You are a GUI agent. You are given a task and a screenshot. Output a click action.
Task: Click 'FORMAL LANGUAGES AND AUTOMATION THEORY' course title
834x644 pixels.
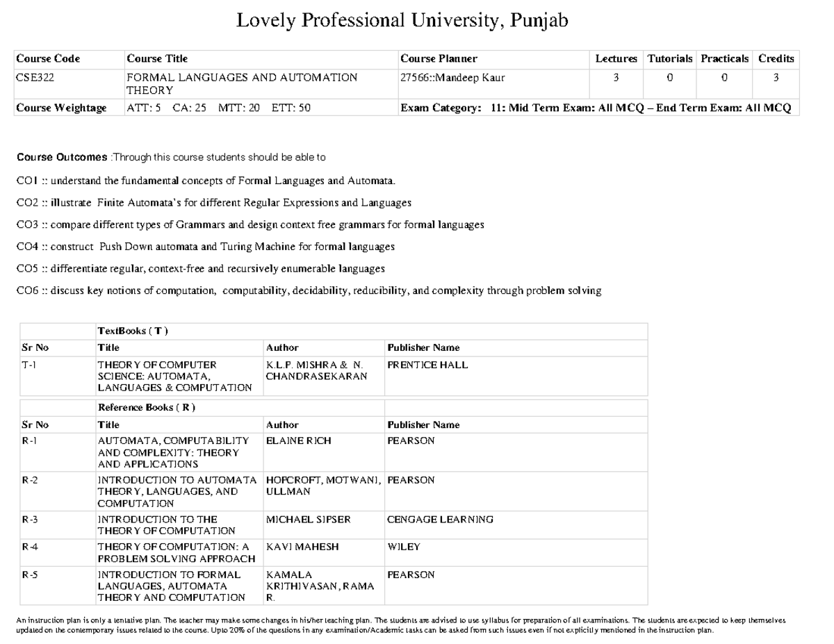coord(242,84)
